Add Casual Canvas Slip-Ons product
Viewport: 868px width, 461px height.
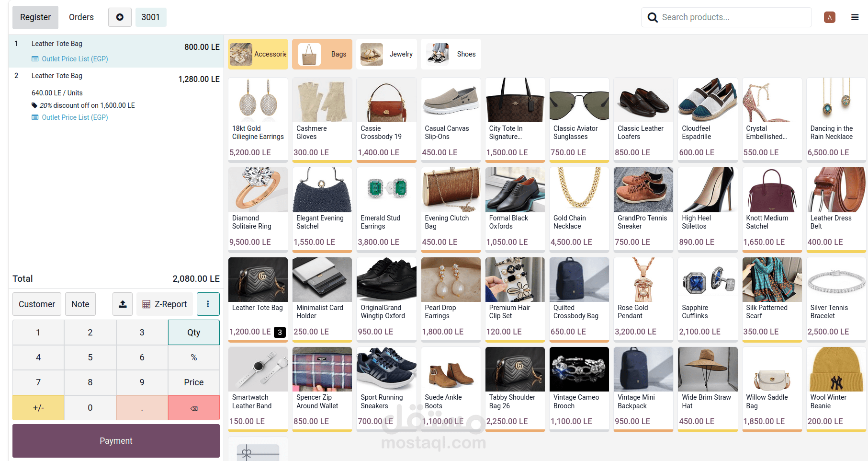[451, 120]
